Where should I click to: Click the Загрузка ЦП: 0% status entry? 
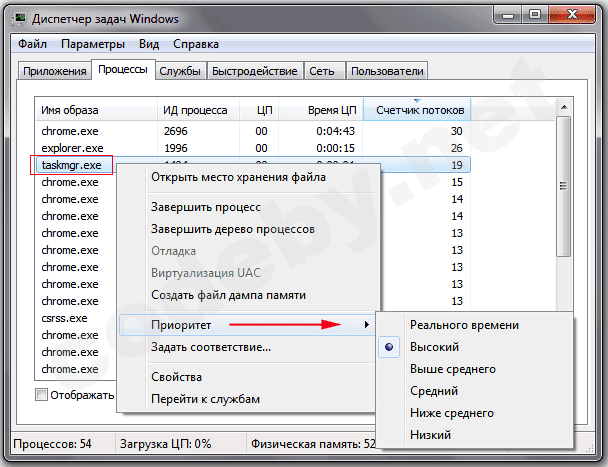(166, 443)
